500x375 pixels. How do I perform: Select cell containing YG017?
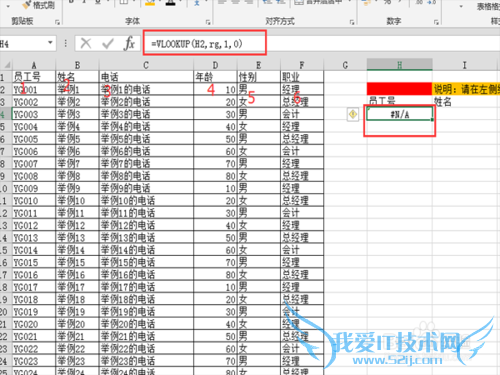point(34,287)
